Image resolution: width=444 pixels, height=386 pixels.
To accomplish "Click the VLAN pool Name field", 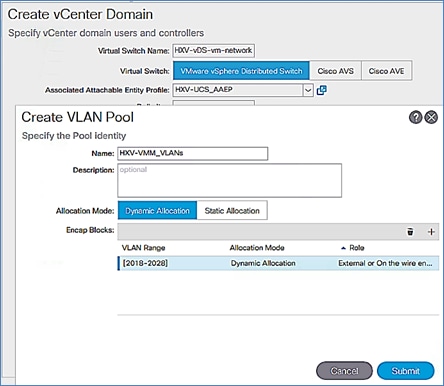I will coord(193,153).
